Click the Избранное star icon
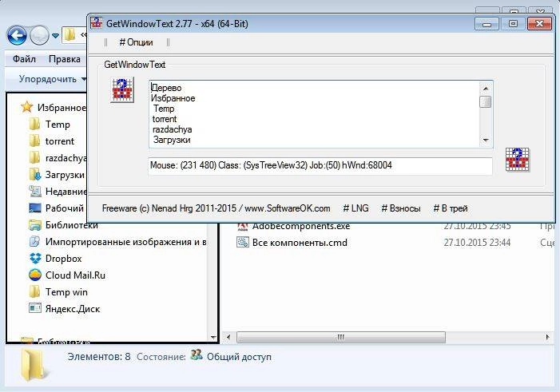The height and width of the screenshot is (392, 560). [x=26, y=107]
